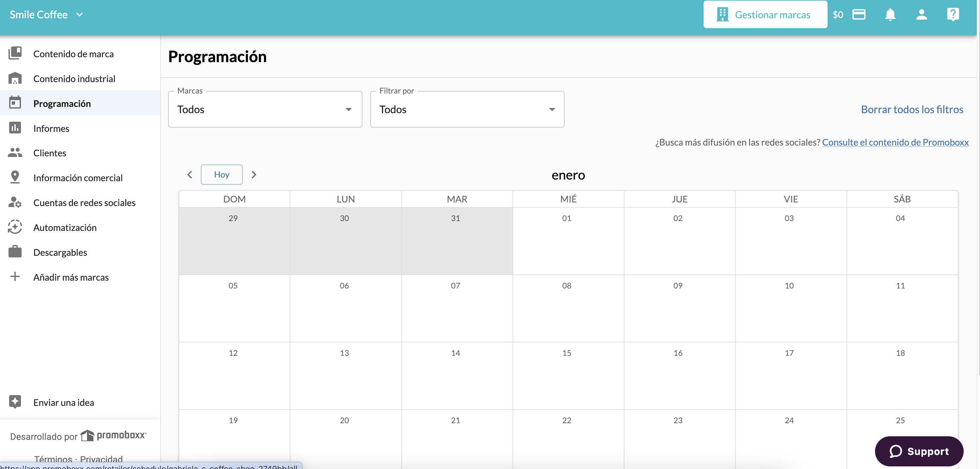Open the user profile icon
This screenshot has width=980, height=469.
coord(921,14)
